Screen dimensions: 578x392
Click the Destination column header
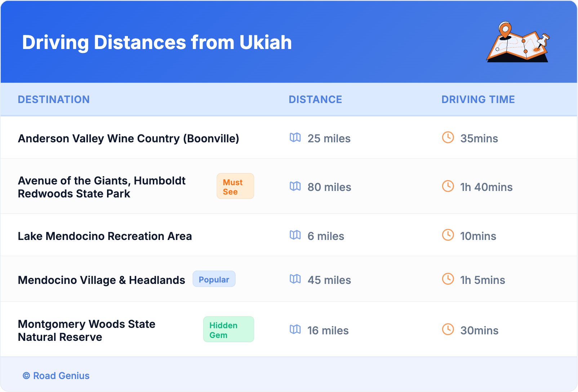(x=54, y=99)
